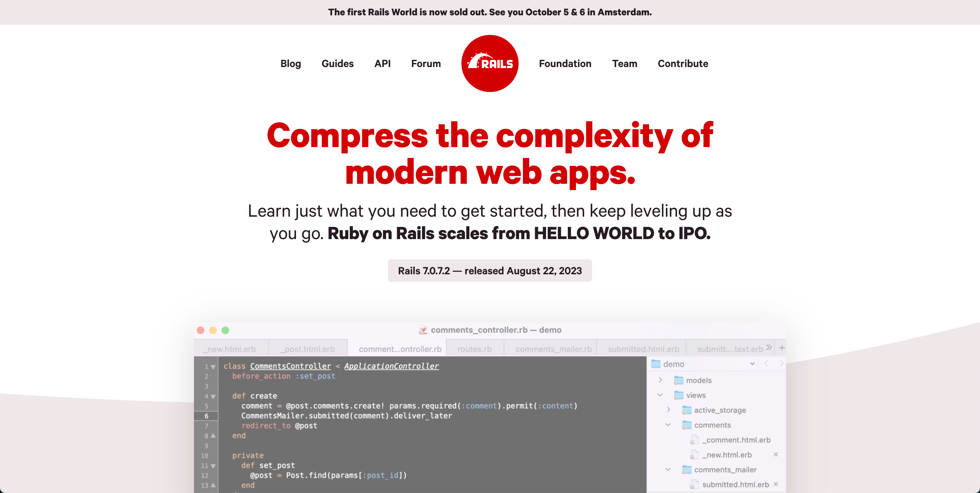Toggle the fold arrow on line 4
This screenshot has width=980, height=493.
[213, 396]
